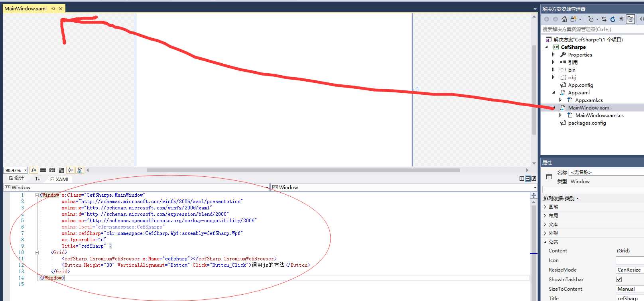Viewport: 644px width, 301px height.
Task: Select App.xaml.cs file
Action: 589,100
